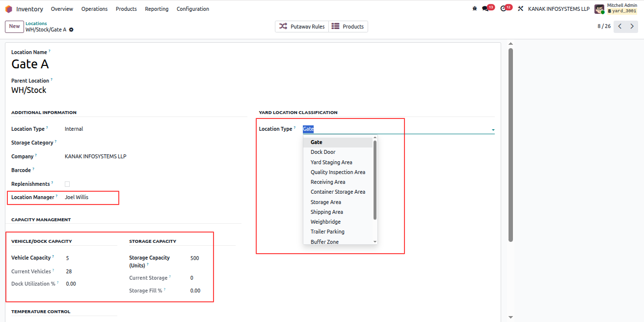644x322 pixels.
Task: Select Receiving Area option
Action: [338, 182]
